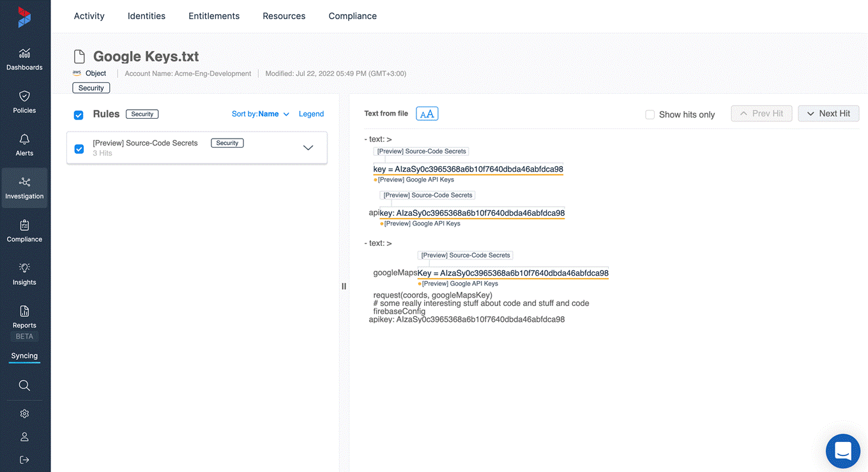868x472 pixels.
Task: Open the search tool in the sidebar
Action: [24, 385]
